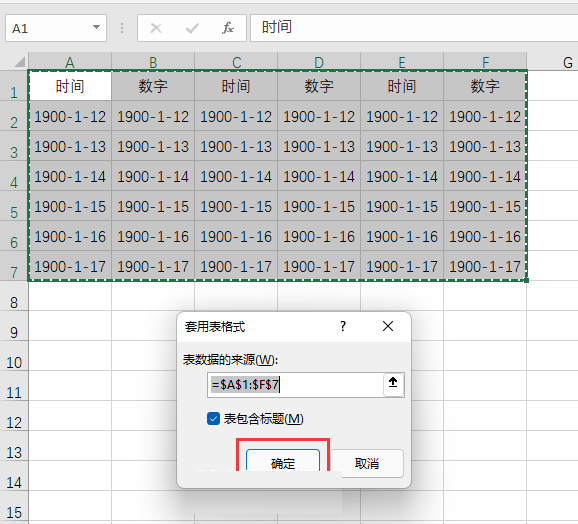Click the Name Box showing A1
Viewport: 578px width, 524px height.
56,28
